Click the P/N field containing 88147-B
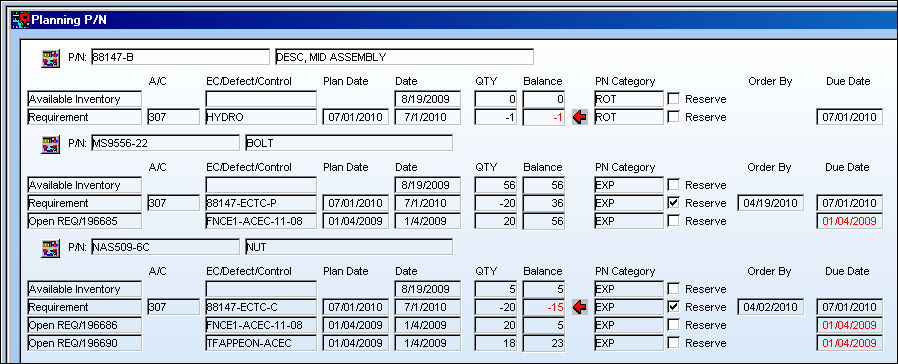This screenshot has width=898, height=364. click(x=180, y=57)
